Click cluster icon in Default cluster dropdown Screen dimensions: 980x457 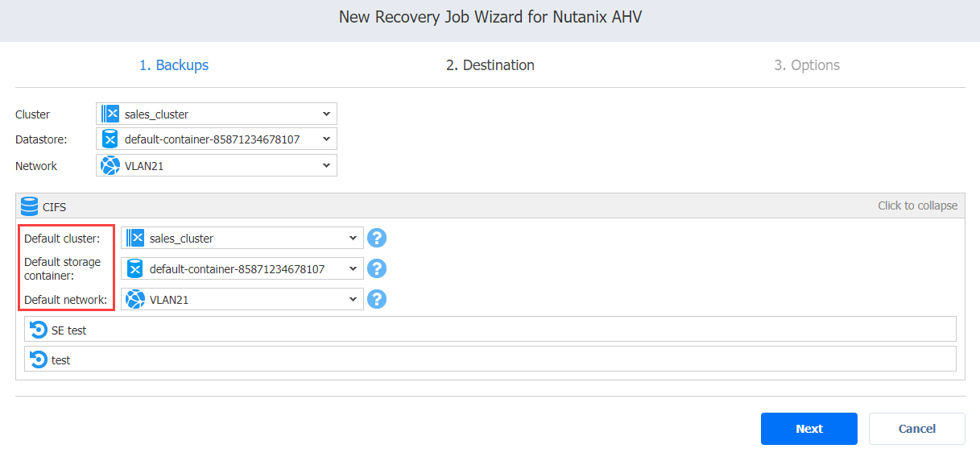pyautogui.click(x=135, y=238)
